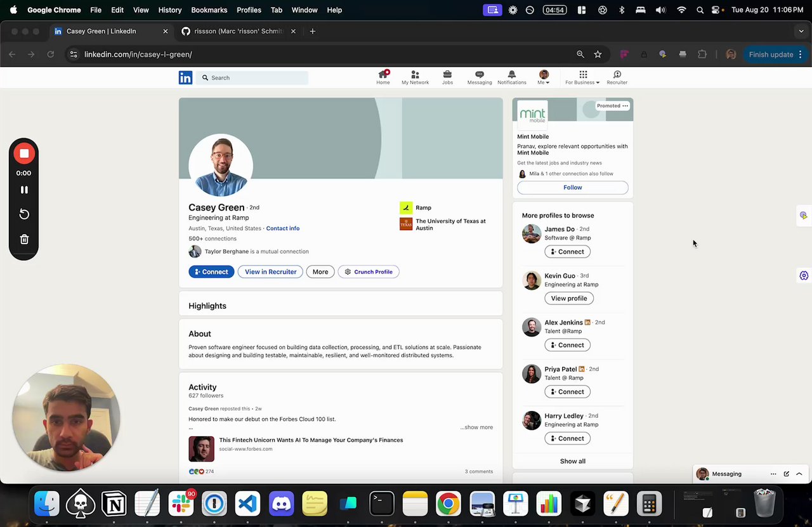Open the Jobs briefcase icon
Image resolution: width=812 pixels, height=527 pixels.
coord(447,77)
